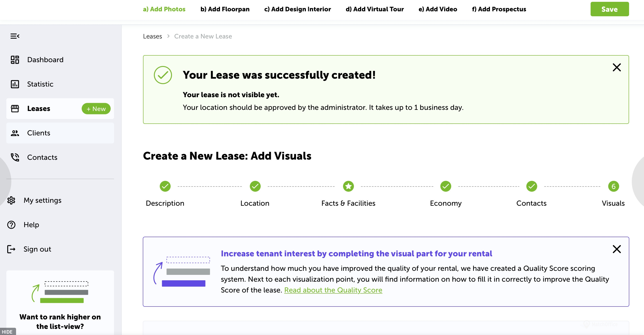Click the Leases breadcrumb link
Screen dimensions: 644x335
152,36
